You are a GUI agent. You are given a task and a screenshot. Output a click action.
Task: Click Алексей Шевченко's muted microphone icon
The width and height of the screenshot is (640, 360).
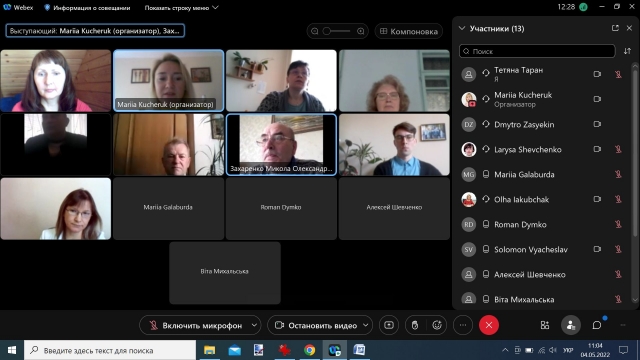pos(618,274)
